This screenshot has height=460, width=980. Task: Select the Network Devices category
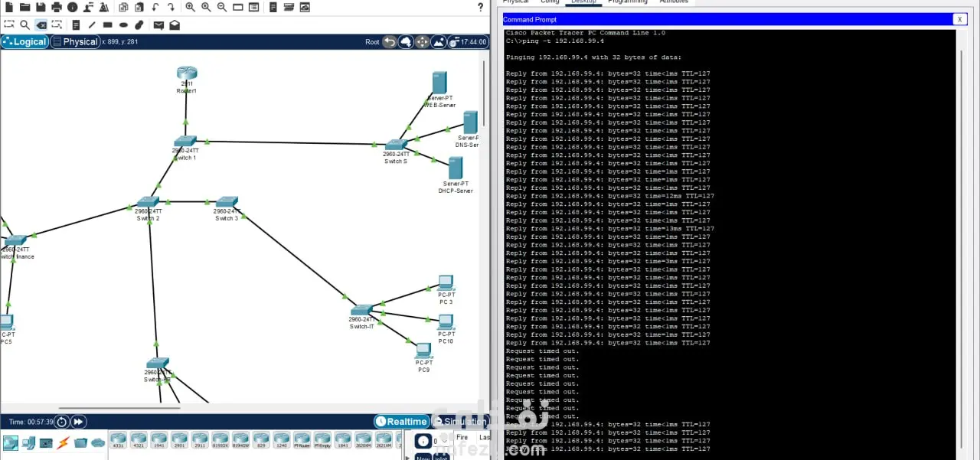coord(11,442)
